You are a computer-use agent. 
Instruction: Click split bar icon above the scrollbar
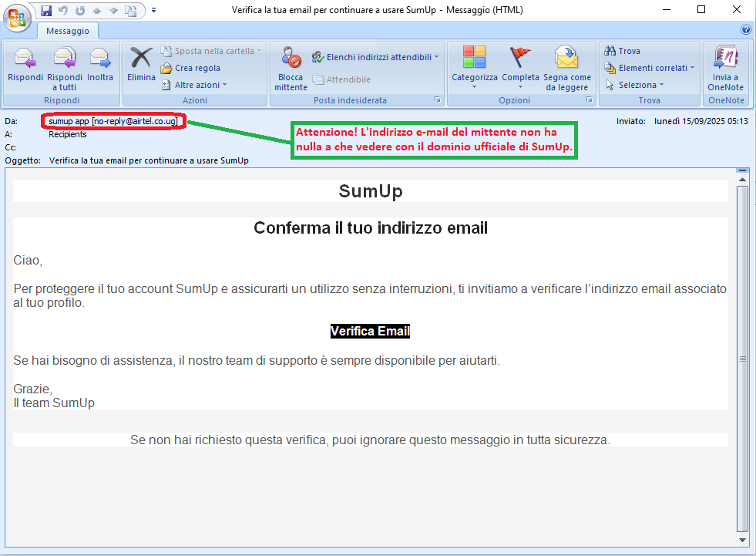point(742,170)
